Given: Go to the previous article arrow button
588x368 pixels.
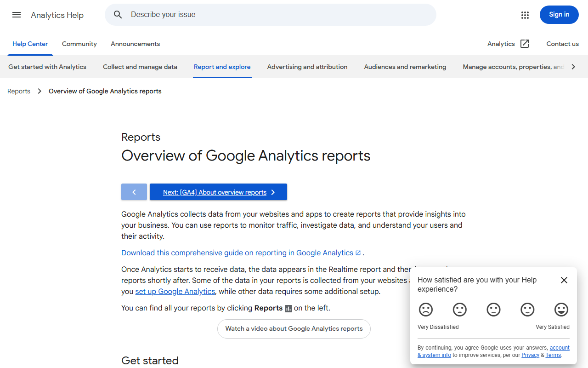Looking at the screenshot, I should (134, 192).
